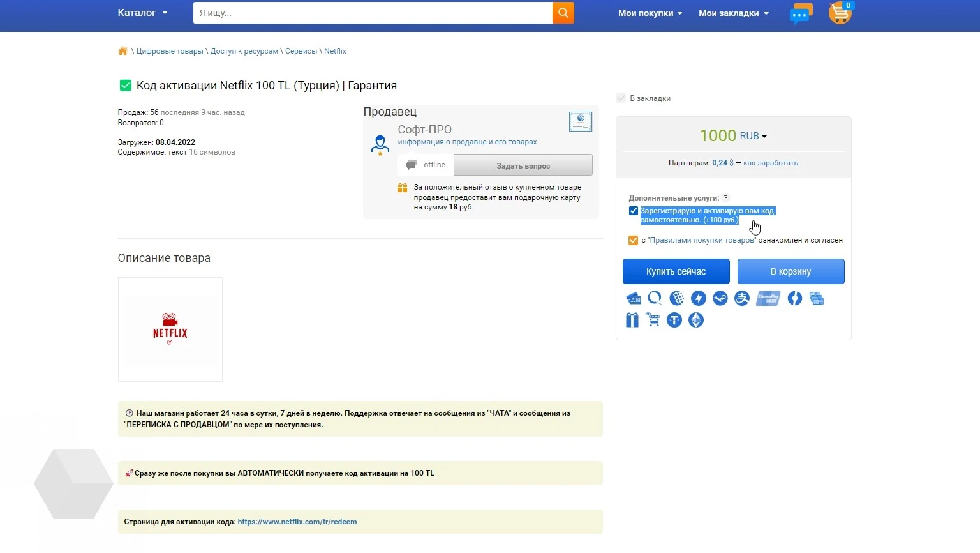Click the 'Продаж: 56' sales count
Screen dimensions: 980x553
138,112
